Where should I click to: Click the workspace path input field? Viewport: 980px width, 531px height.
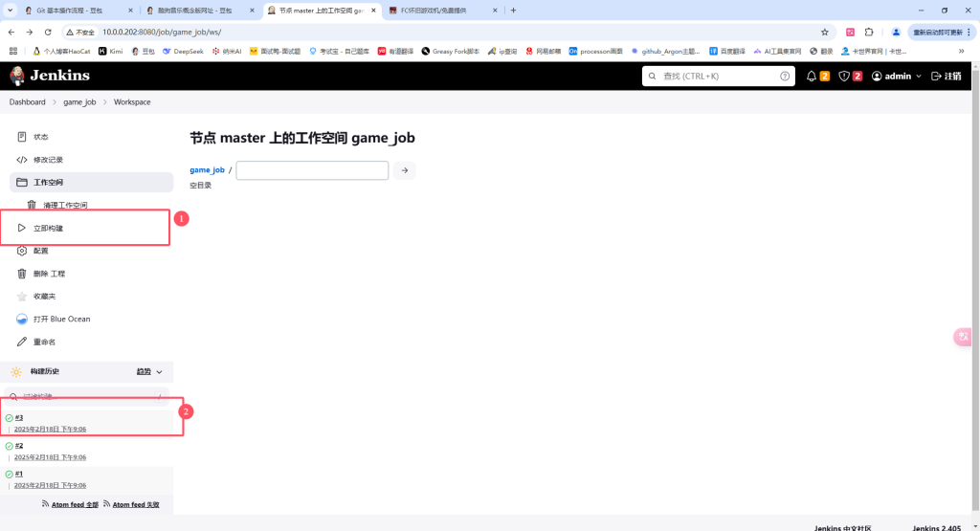click(x=312, y=170)
